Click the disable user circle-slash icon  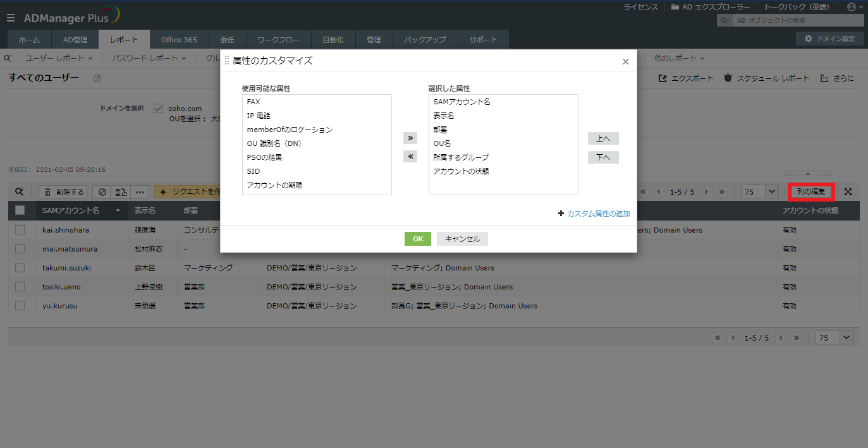tap(101, 192)
